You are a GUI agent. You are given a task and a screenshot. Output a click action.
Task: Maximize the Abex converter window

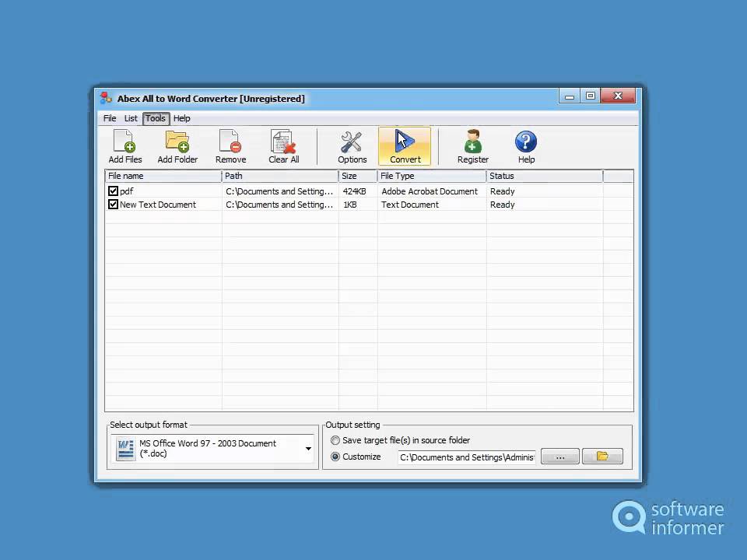click(591, 96)
